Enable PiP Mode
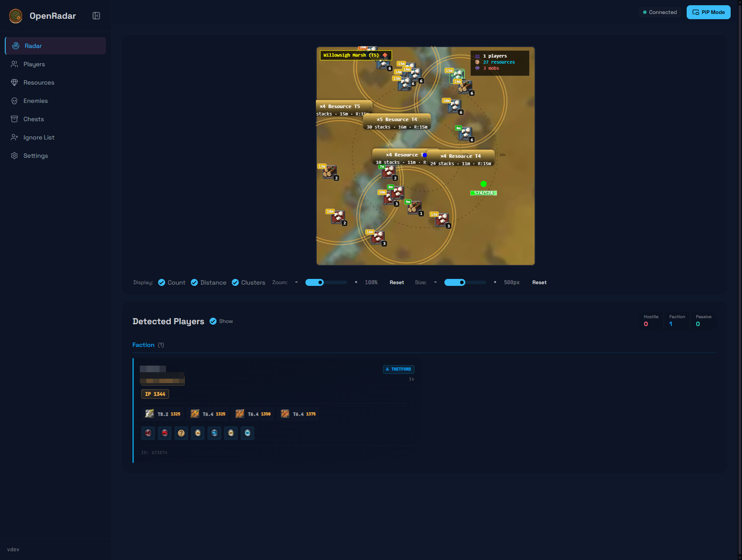Screen dimensions: 742x560 point(708,12)
